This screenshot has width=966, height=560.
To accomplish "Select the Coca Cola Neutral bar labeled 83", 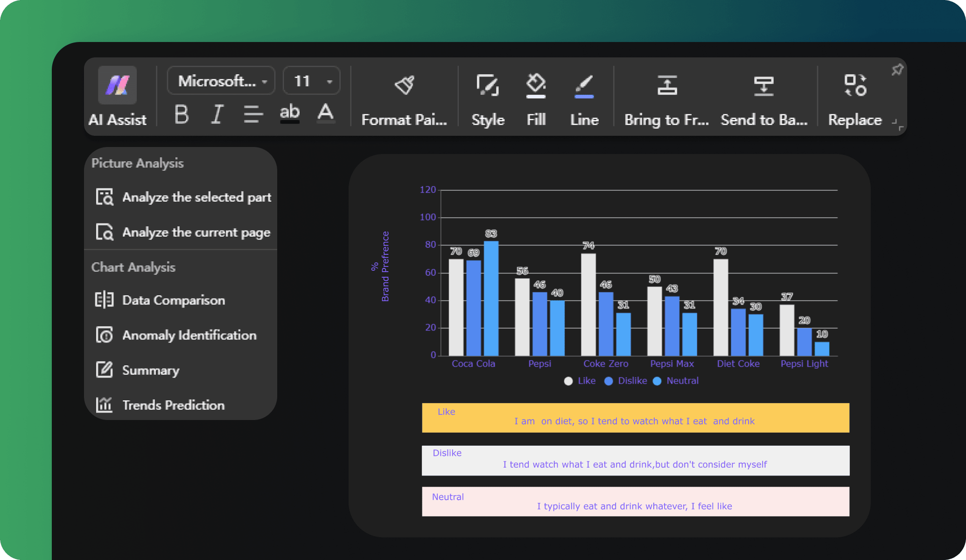I will pyautogui.click(x=491, y=299).
